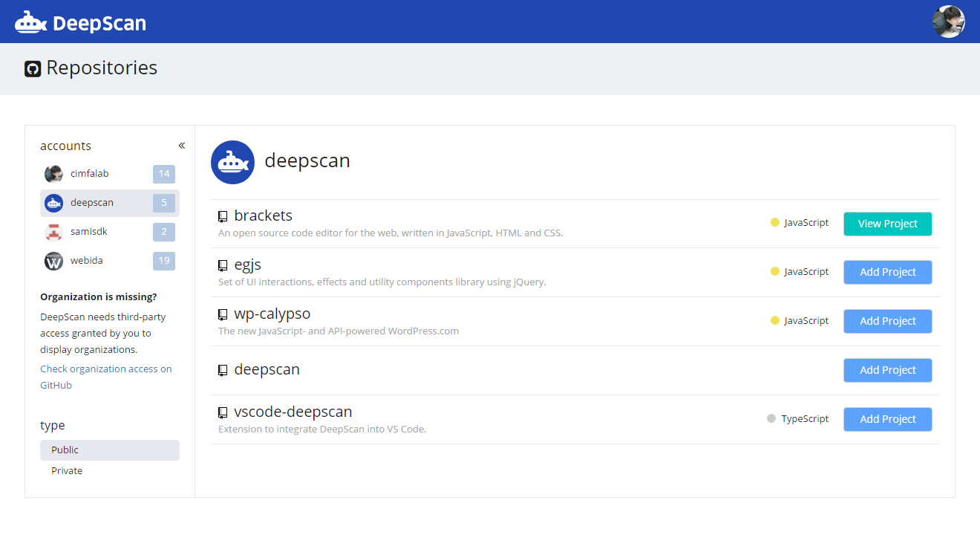Click the repo icon next to egjs
This screenshot has height=535, width=980.
[223, 266]
